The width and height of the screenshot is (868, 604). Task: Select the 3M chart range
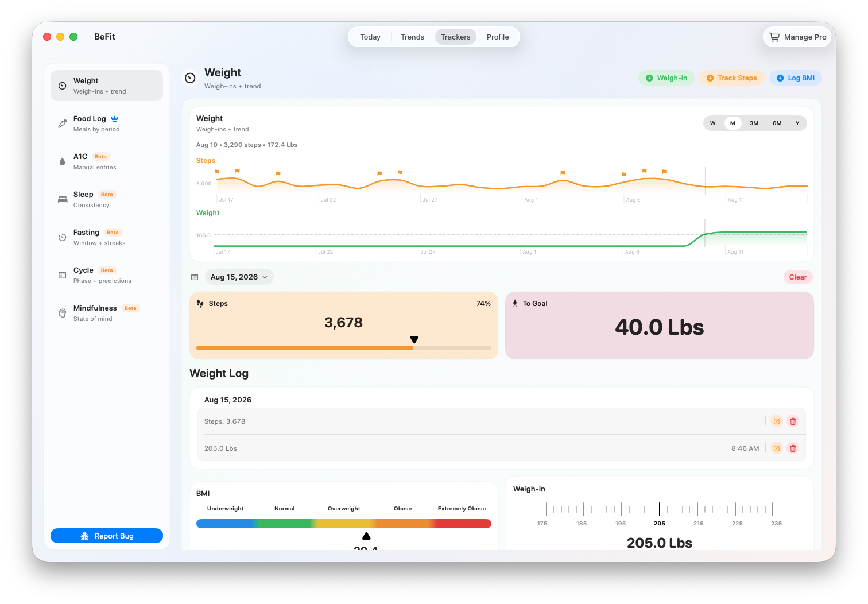click(x=754, y=123)
